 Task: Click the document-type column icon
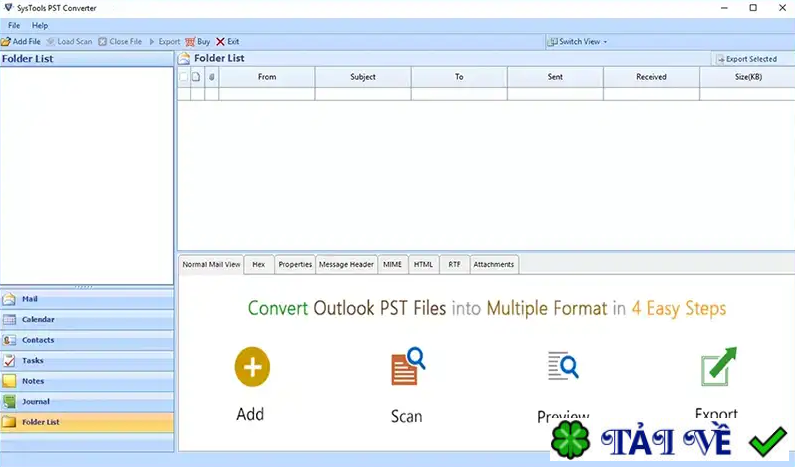click(196, 77)
